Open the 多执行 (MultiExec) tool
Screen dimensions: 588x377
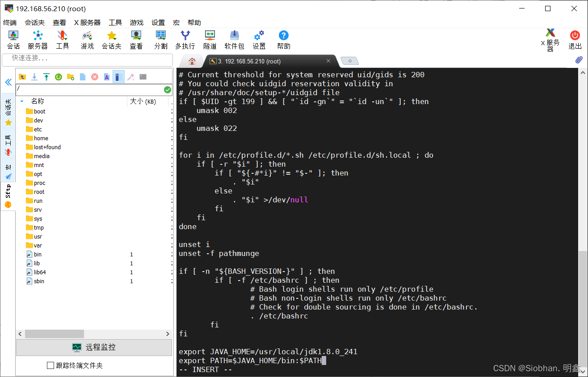coord(185,39)
